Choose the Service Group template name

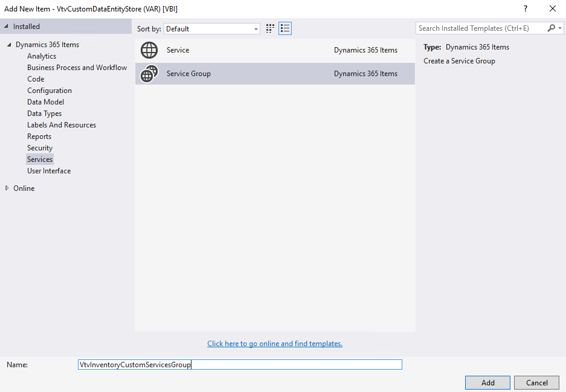(x=188, y=74)
